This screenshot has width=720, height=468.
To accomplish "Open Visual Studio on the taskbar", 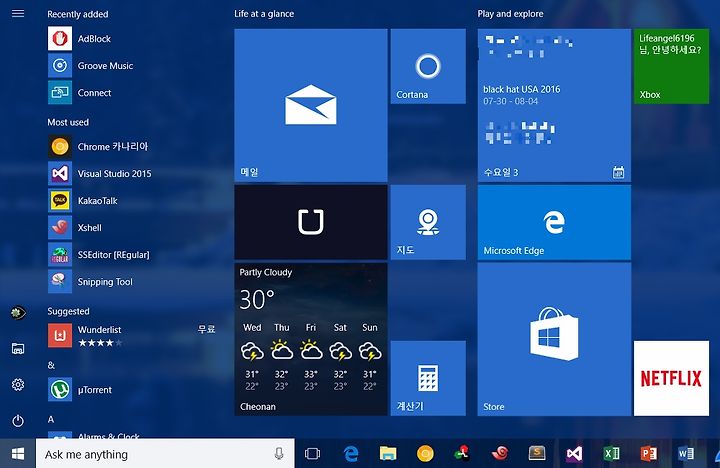I will coord(574,454).
